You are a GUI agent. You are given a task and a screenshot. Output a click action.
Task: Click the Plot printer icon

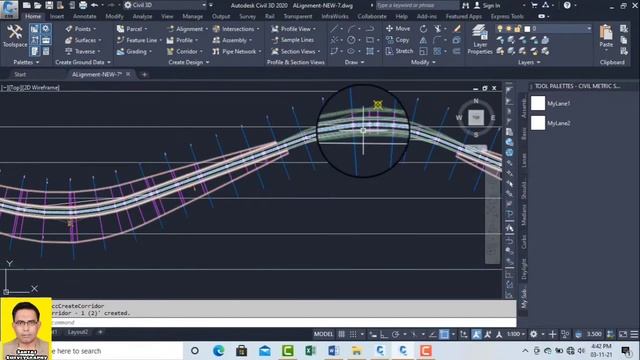click(x=83, y=5)
